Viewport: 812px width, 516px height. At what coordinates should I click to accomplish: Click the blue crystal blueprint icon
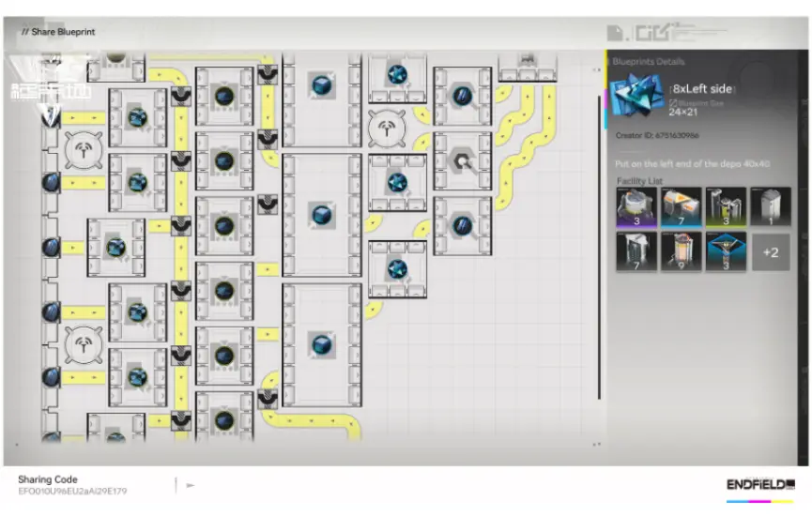[x=637, y=96]
